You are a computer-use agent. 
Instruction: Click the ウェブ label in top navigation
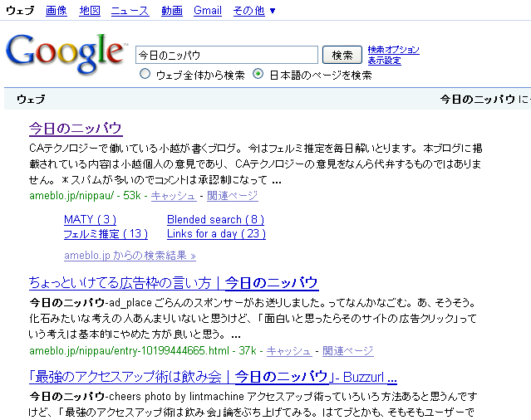click(20, 11)
